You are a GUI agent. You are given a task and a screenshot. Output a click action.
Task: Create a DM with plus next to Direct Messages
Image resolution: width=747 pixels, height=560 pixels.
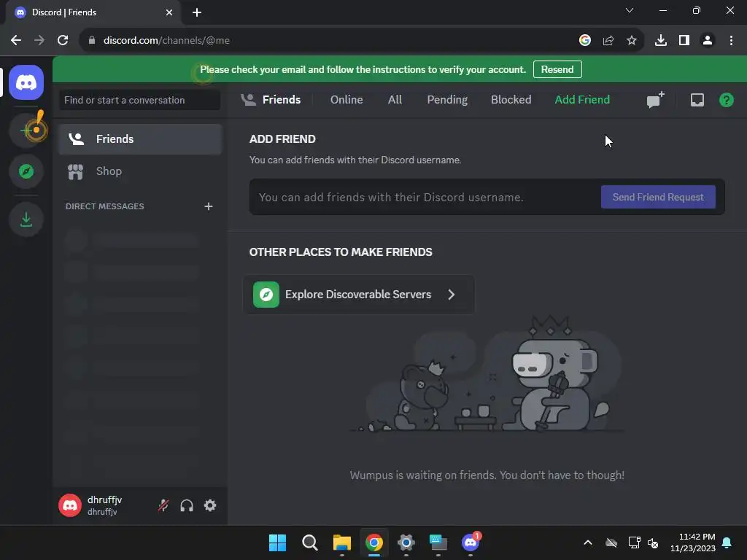(x=208, y=206)
